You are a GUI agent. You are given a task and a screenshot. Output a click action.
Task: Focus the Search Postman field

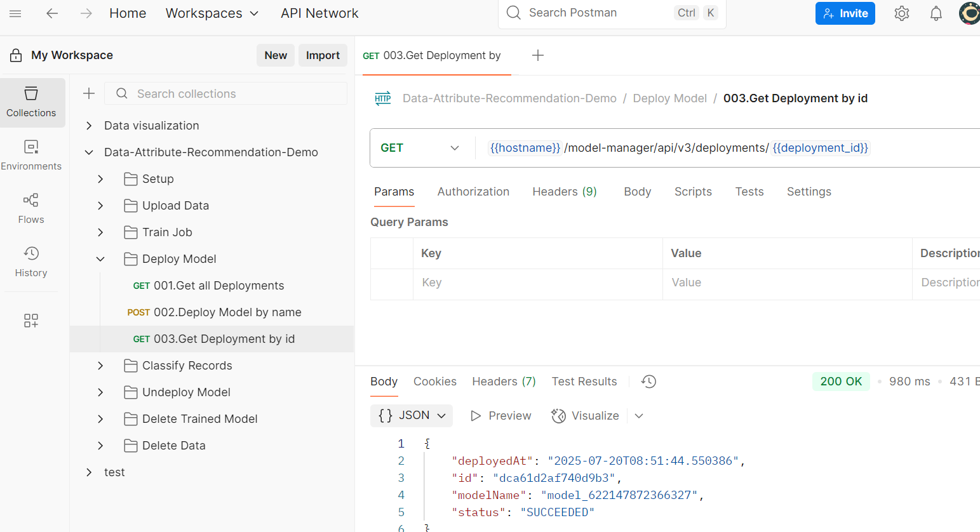[x=612, y=13]
